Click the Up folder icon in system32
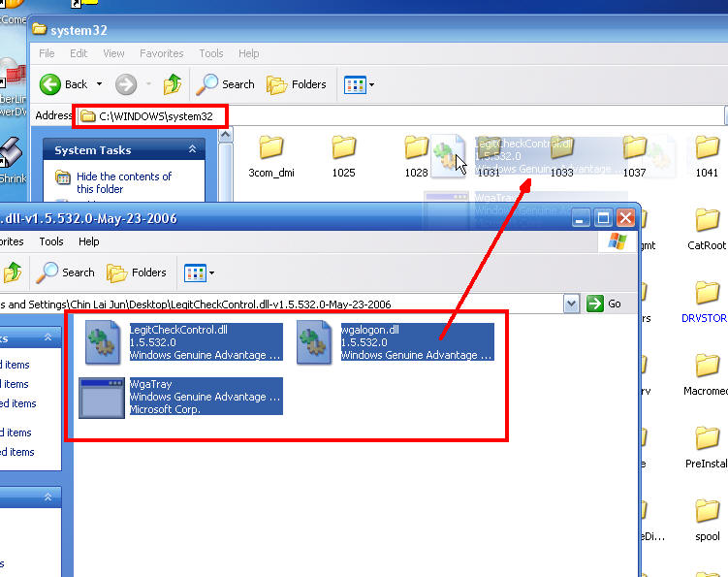Screen dimensions: 728x577 click(173, 84)
